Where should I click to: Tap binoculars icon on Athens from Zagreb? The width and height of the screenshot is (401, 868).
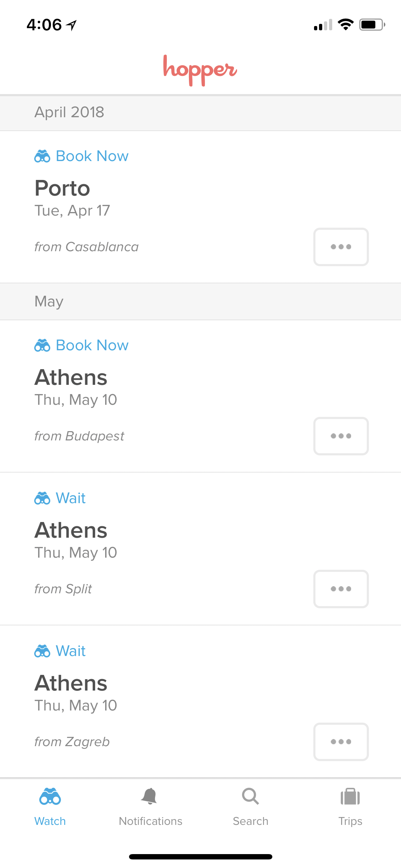[42, 651]
